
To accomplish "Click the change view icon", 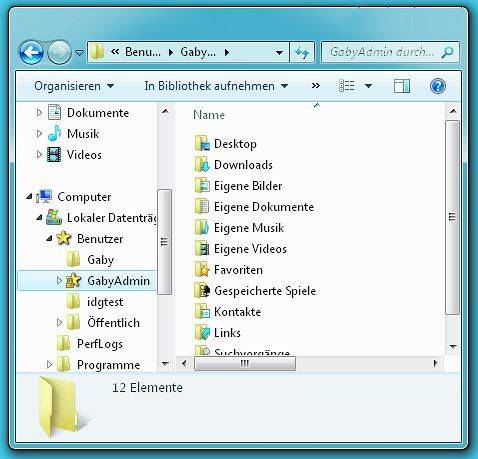I will [x=347, y=86].
